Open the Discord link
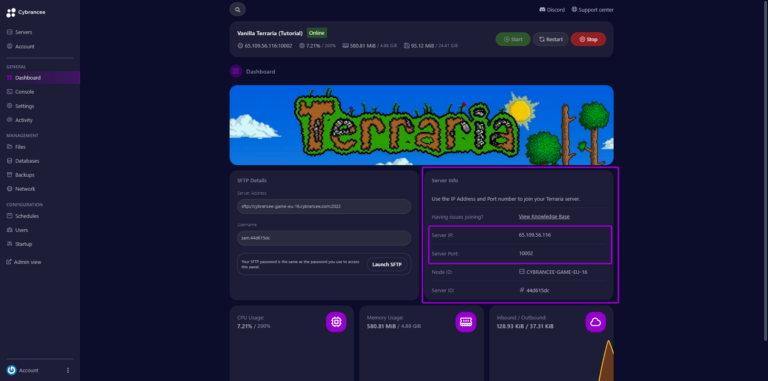This screenshot has height=381, width=768. 552,10
